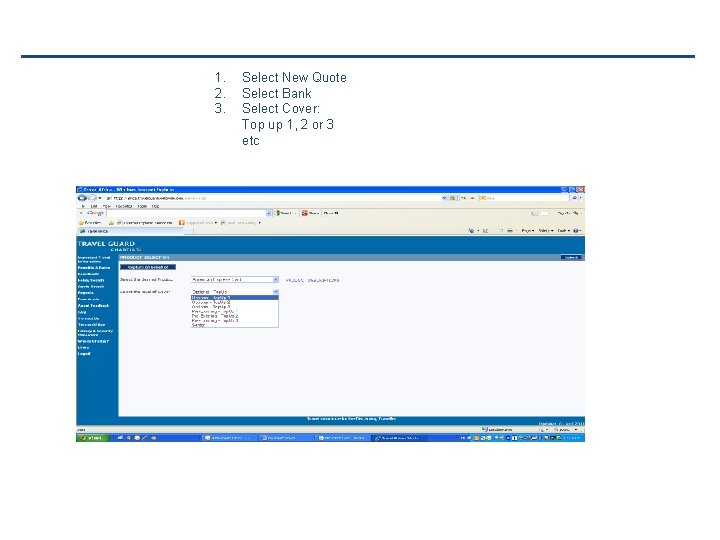Open FAQ sidebar link
This screenshot has height=540, width=720.
click(82, 312)
